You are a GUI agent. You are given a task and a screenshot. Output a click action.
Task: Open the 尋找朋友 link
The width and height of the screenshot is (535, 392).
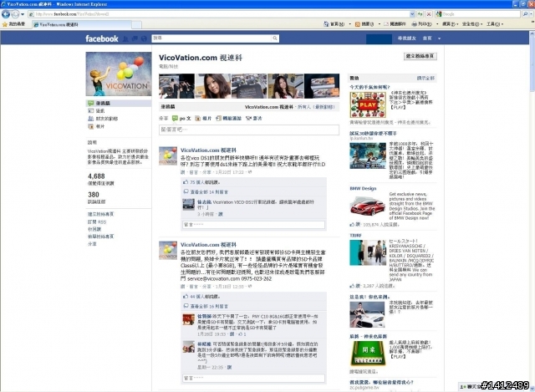[x=407, y=38]
